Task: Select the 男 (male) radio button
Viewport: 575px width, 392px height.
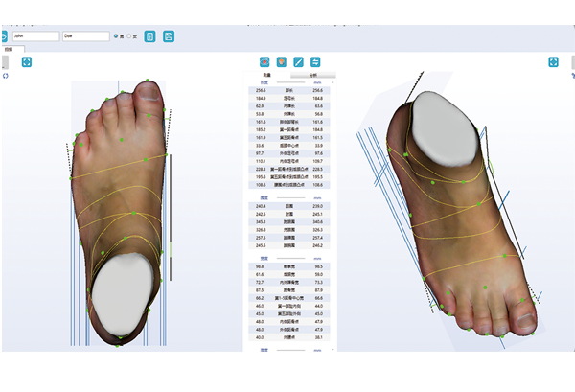Action: click(117, 36)
